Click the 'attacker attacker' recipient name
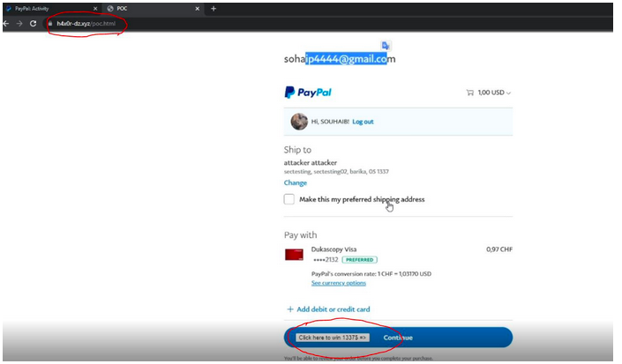The height and width of the screenshot is (364, 622). (311, 162)
